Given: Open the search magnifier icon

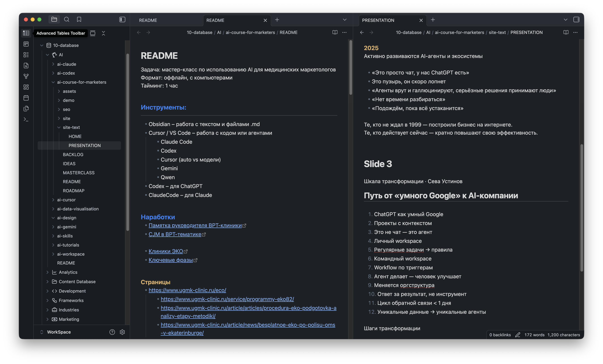Looking at the screenshot, I should pos(67,19).
